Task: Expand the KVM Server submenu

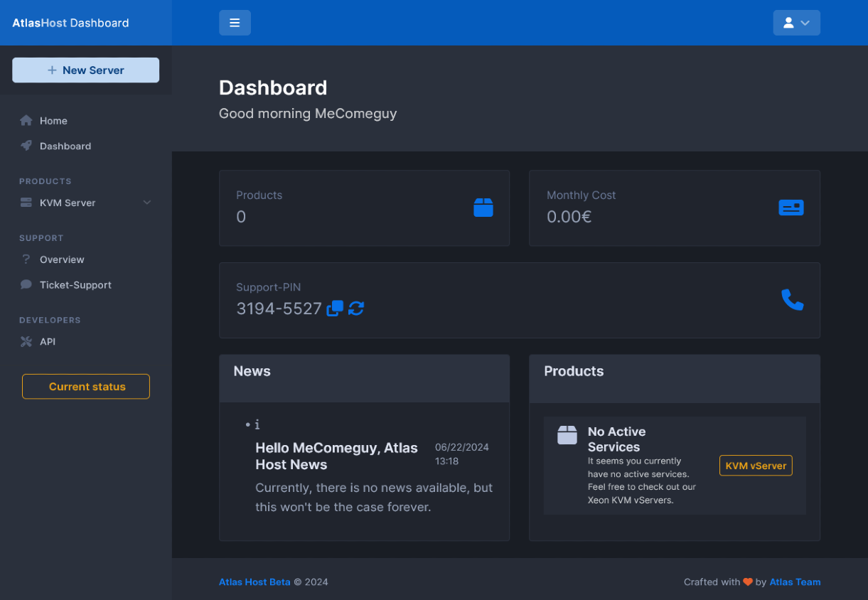Action: 85,203
